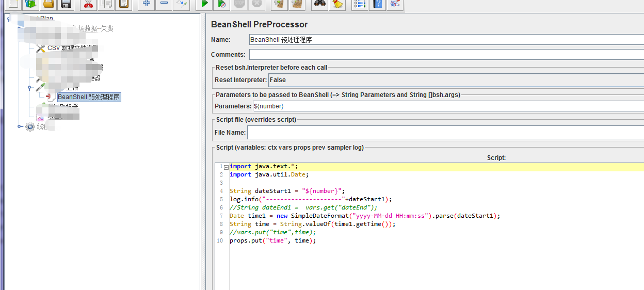Image resolution: width=644 pixels, height=290 pixels.
Task: Open Search with binoculars icon
Action: [319, 4]
